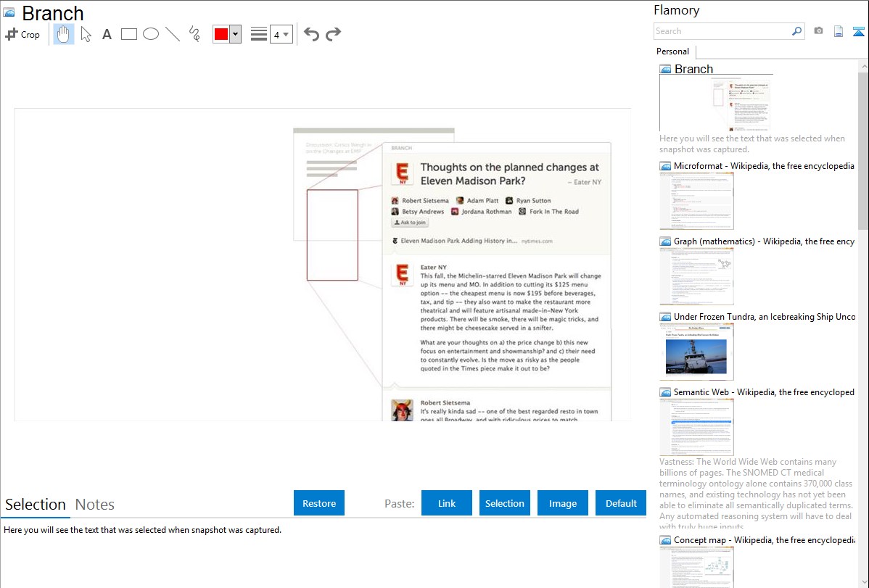The image size is (869, 588).
Task: Undo the last annotation
Action: point(311,34)
